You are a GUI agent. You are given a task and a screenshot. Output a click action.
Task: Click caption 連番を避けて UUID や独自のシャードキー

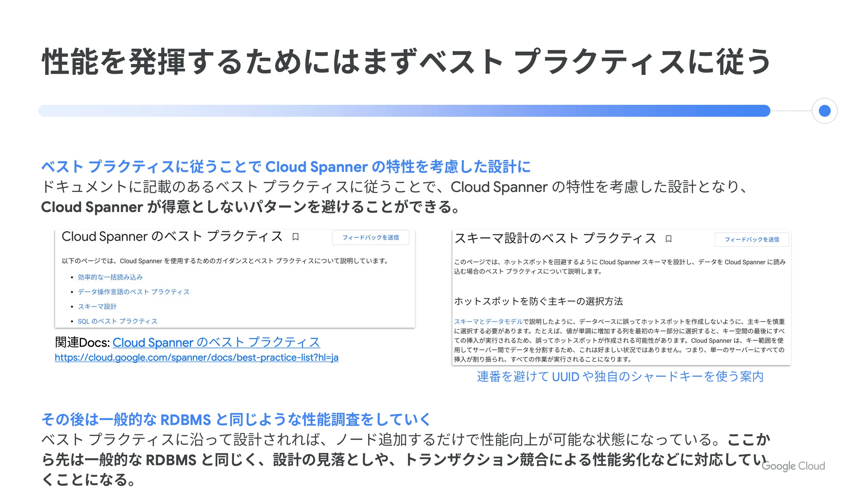[620, 377]
